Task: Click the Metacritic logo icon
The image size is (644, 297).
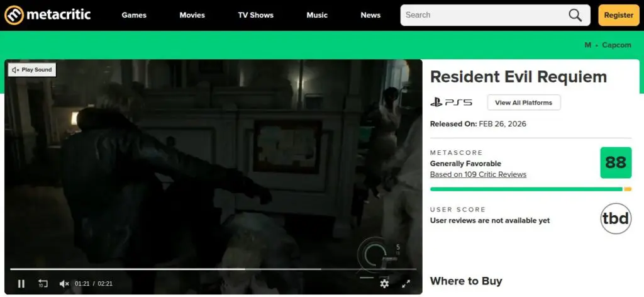Action: click(x=14, y=15)
